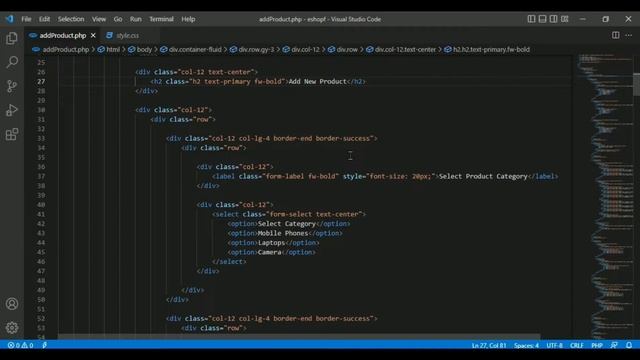Click the div.row breadcrumb item

[347, 49]
